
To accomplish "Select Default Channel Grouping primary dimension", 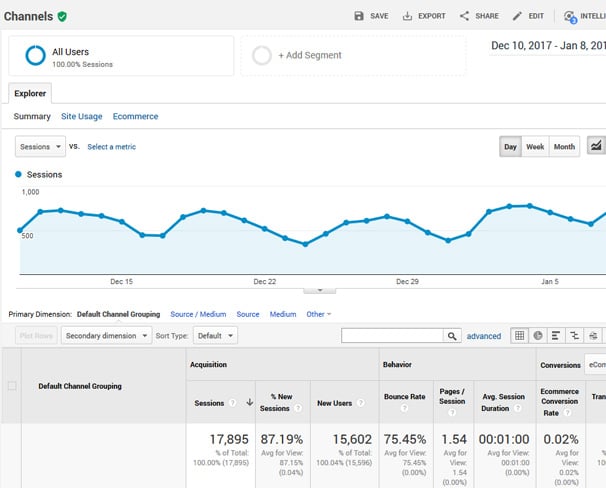I will tap(118, 314).
